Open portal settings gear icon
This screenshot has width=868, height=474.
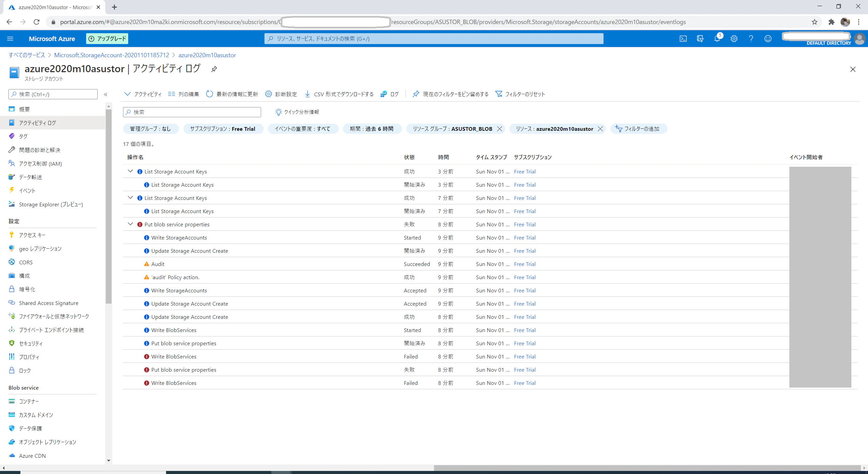(x=734, y=39)
